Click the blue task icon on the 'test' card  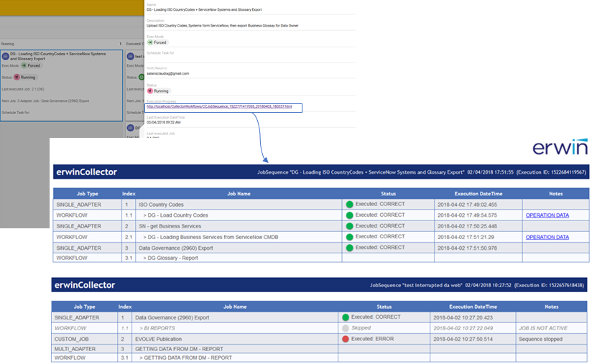131,57
